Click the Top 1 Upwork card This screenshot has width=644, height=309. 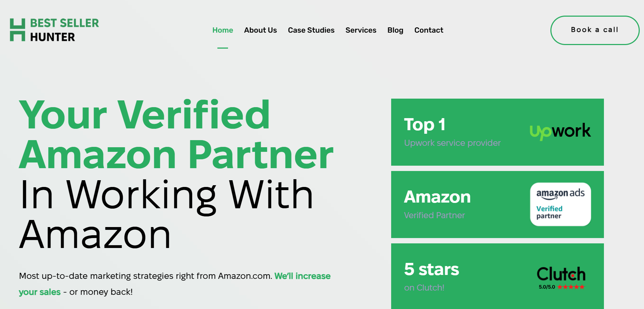pos(497,132)
